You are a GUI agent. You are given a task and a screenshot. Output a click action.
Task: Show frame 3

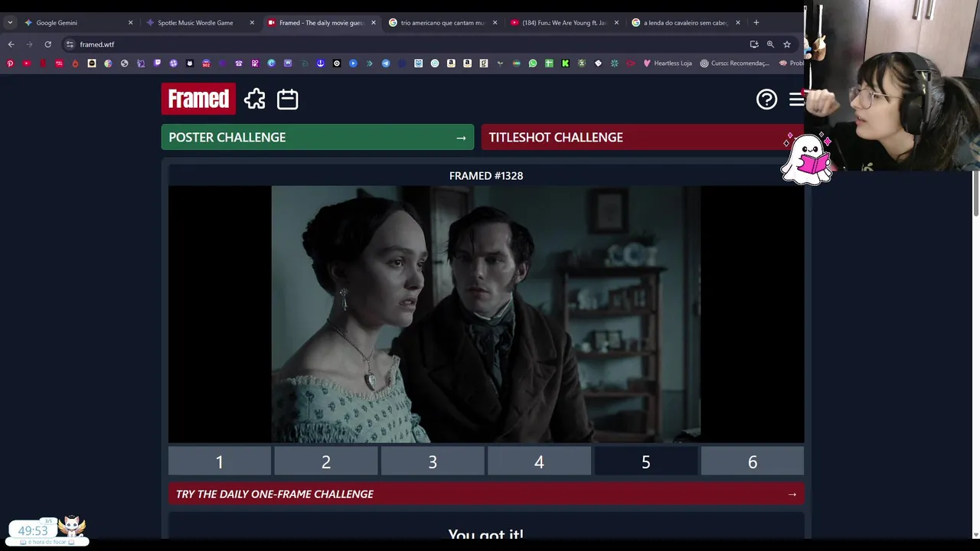[433, 461]
